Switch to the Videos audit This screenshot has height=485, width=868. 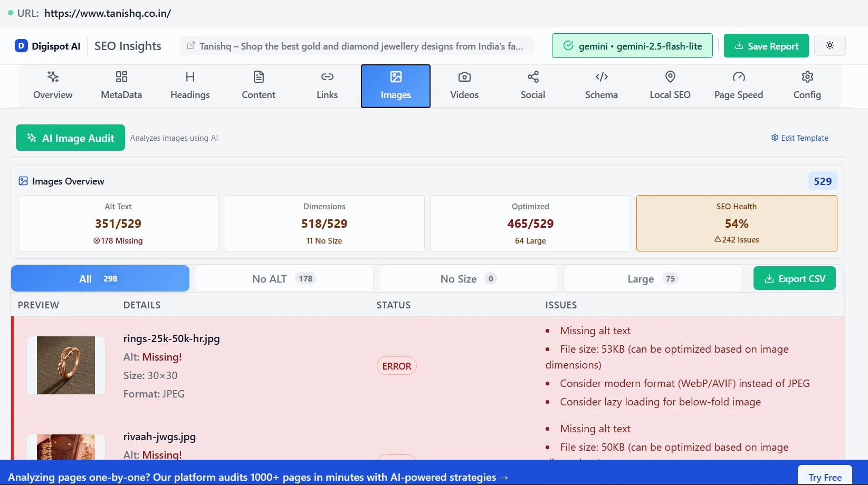(x=464, y=85)
